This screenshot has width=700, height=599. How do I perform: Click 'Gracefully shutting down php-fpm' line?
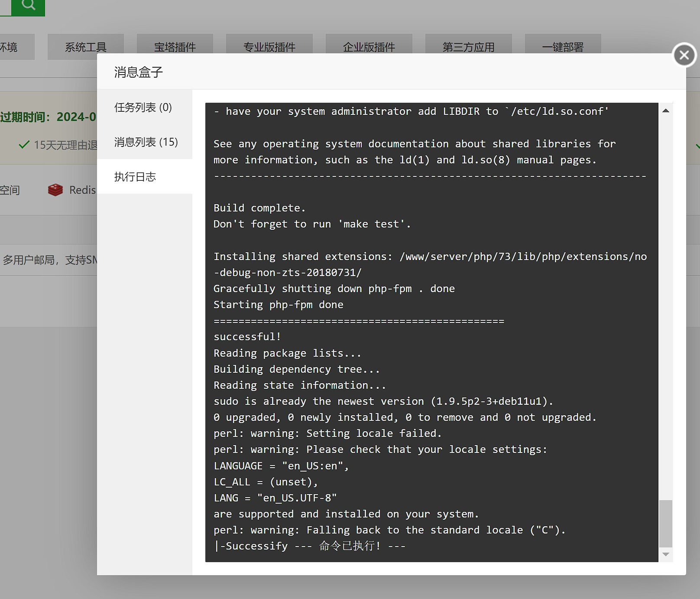pyautogui.click(x=334, y=289)
